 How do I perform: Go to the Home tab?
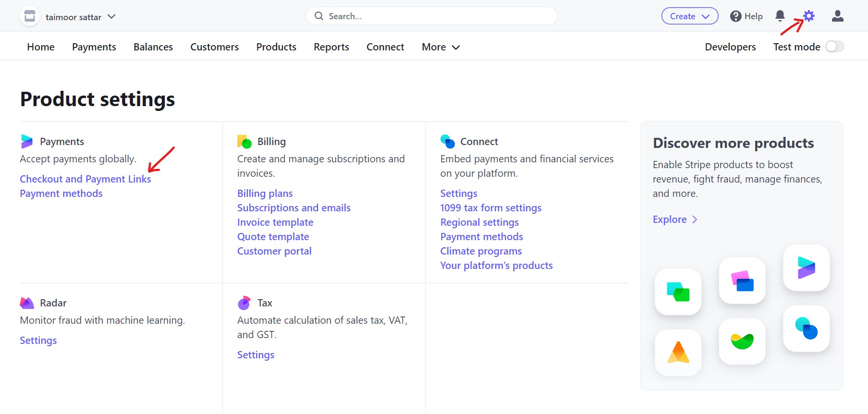(41, 47)
